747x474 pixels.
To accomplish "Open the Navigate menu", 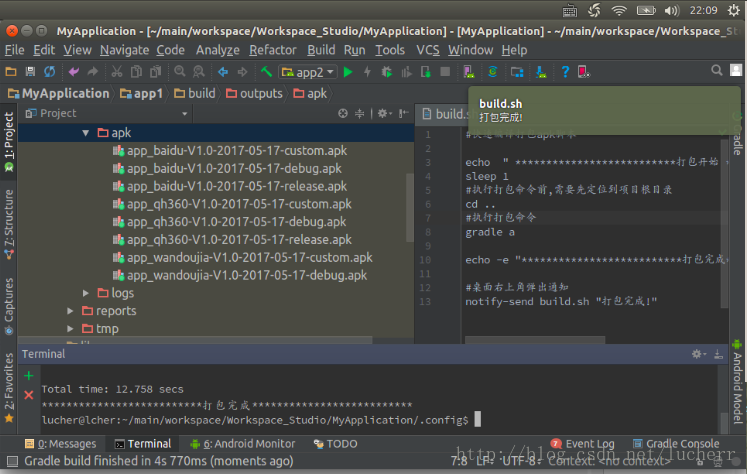I will (x=124, y=50).
